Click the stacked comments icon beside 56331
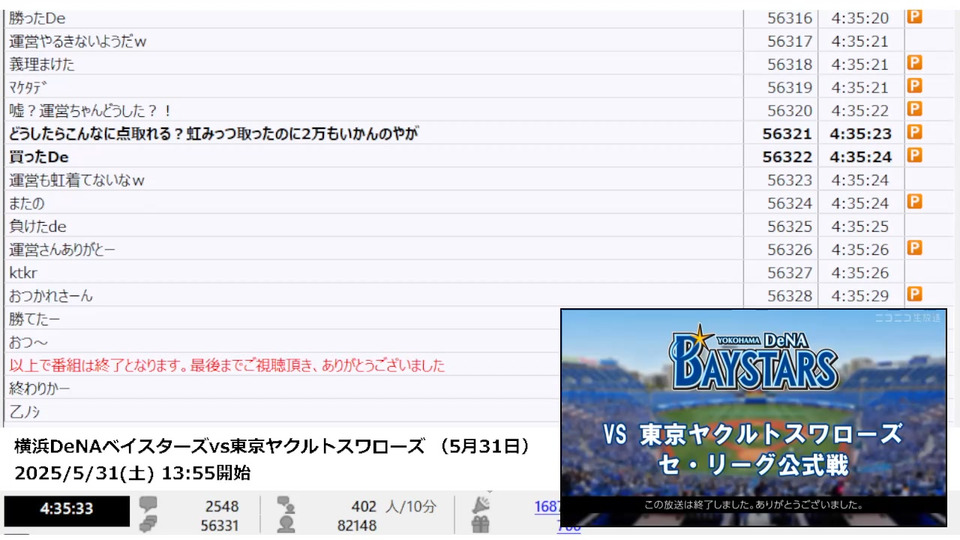 (148, 524)
